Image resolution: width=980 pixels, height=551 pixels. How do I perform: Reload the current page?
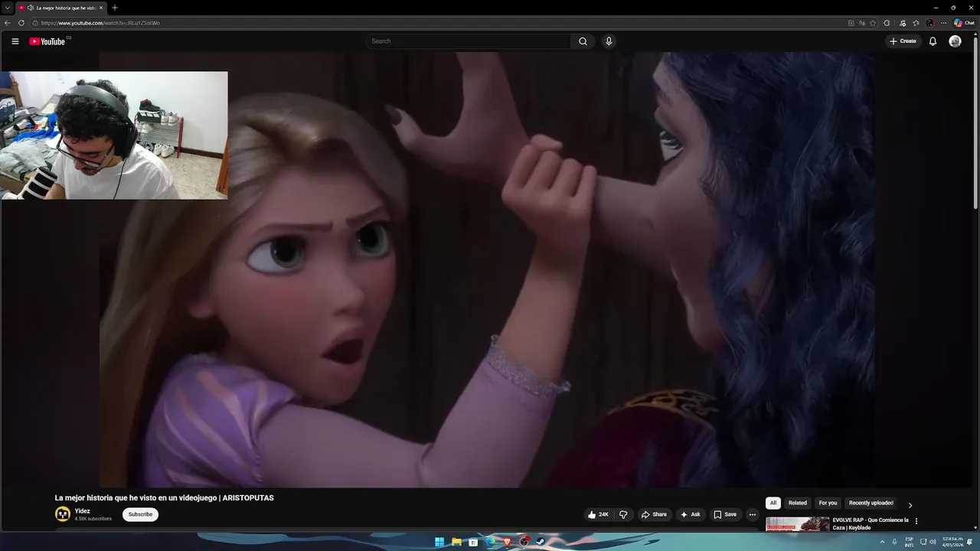point(21,23)
